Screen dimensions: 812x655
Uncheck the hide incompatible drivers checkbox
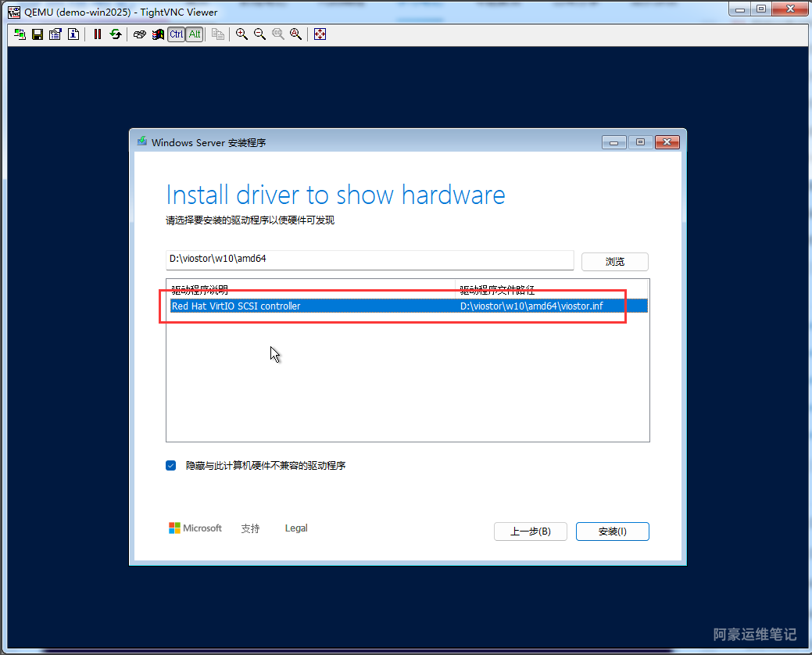pos(171,466)
